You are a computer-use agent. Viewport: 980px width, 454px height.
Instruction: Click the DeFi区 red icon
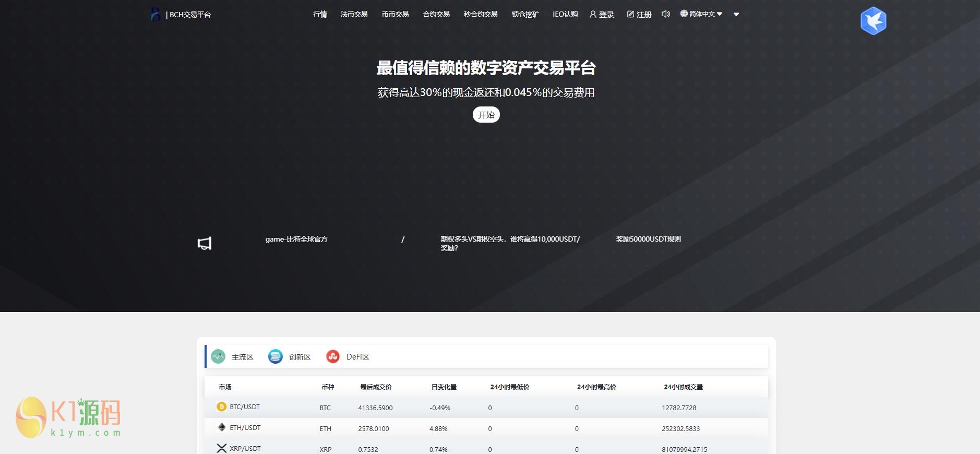pyautogui.click(x=333, y=356)
